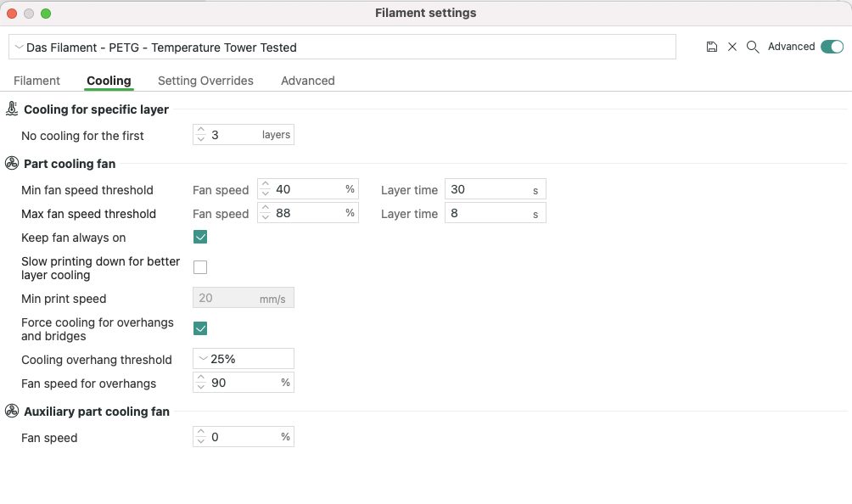Uncheck Force cooling for overhangs and bridges
Viewport: 852px width, 504px height.
click(200, 328)
